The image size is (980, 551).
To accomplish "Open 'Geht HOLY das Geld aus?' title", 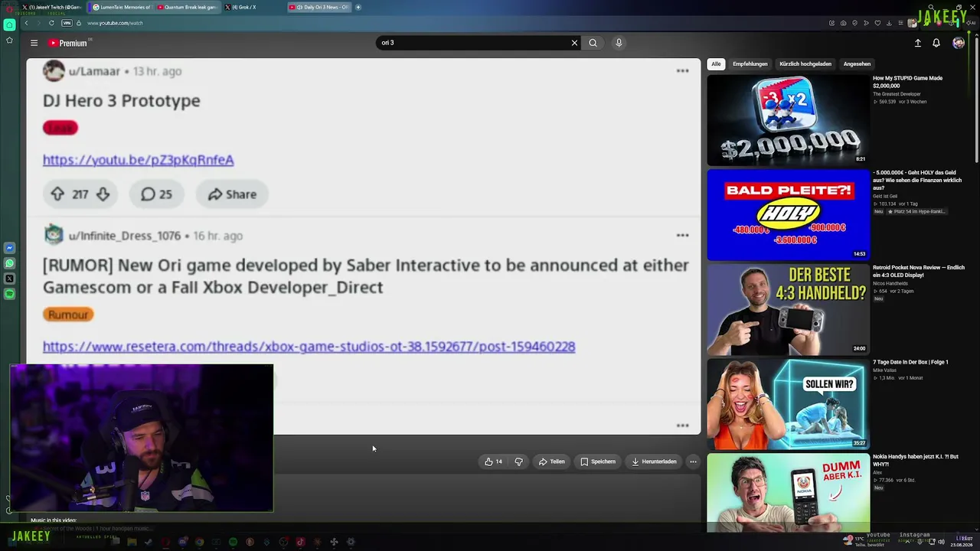I will [x=917, y=180].
